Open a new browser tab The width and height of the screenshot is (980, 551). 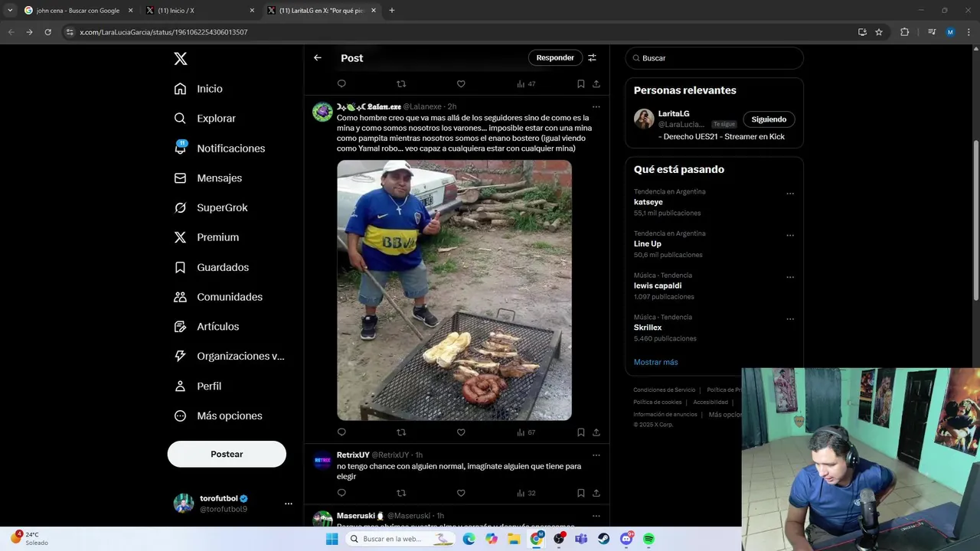point(392,11)
